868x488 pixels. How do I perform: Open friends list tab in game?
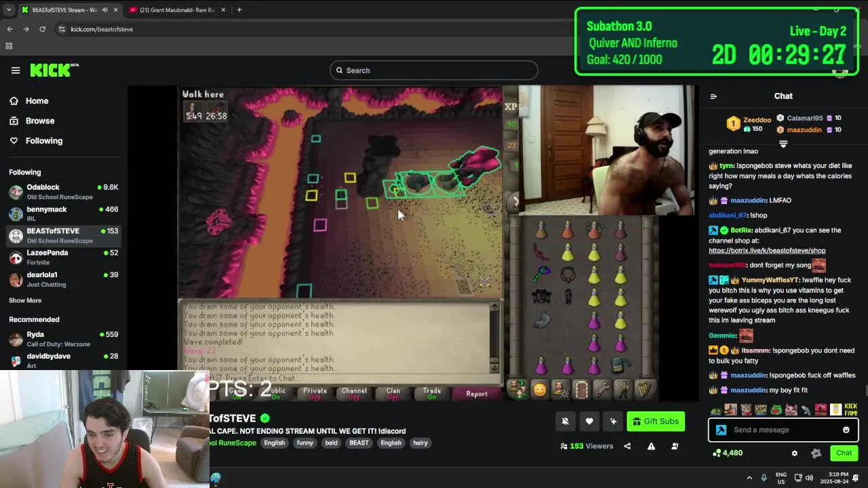[x=518, y=389]
